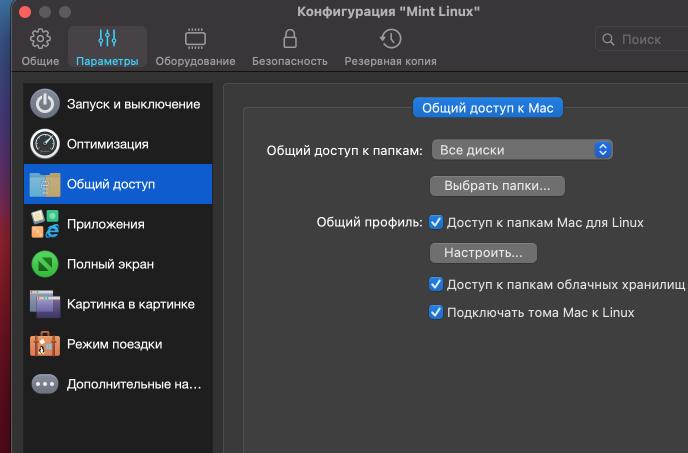Viewport: 688px width, 453px height.
Task: Click the Режим поездки suitcase icon
Action: pyautogui.click(x=45, y=344)
